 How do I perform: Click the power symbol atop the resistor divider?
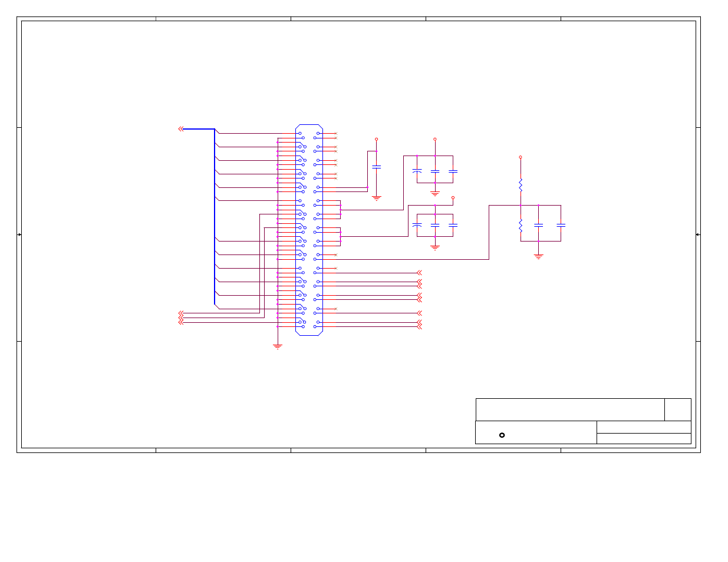coord(521,157)
